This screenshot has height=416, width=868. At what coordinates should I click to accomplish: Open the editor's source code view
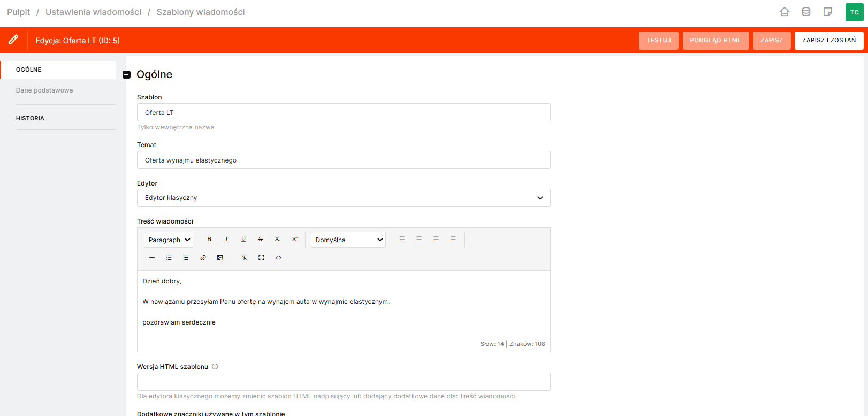click(x=278, y=258)
